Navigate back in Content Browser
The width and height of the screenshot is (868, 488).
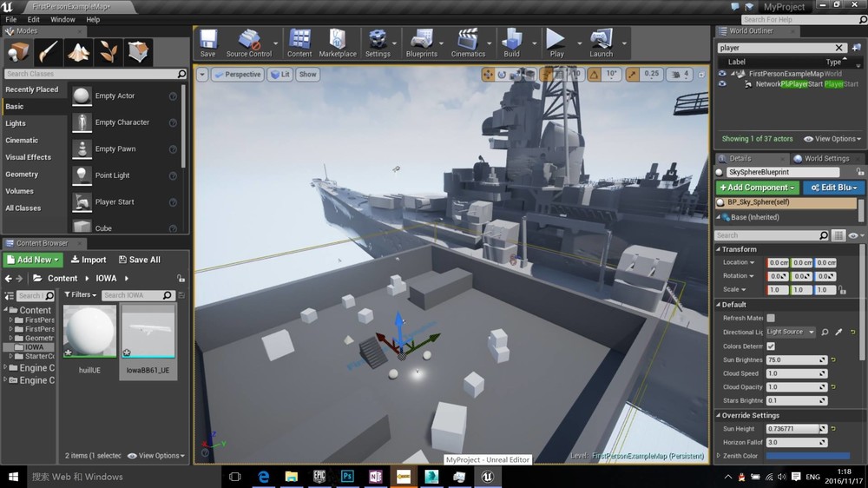tap(9, 279)
